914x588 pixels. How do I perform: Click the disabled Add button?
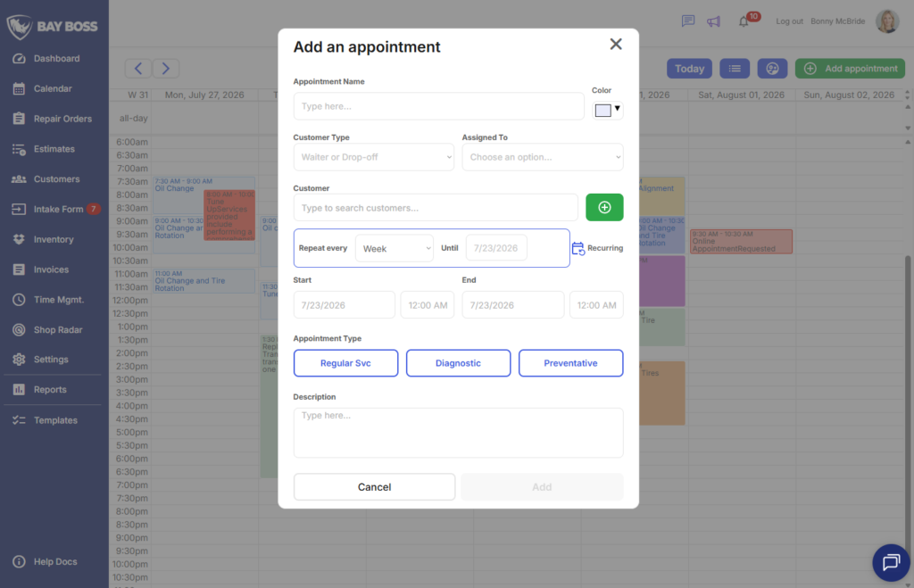point(542,486)
